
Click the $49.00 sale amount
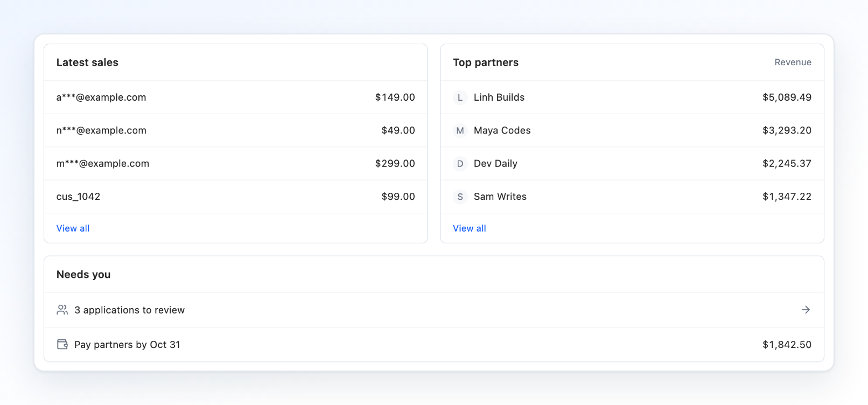pyautogui.click(x=398, y=130)
